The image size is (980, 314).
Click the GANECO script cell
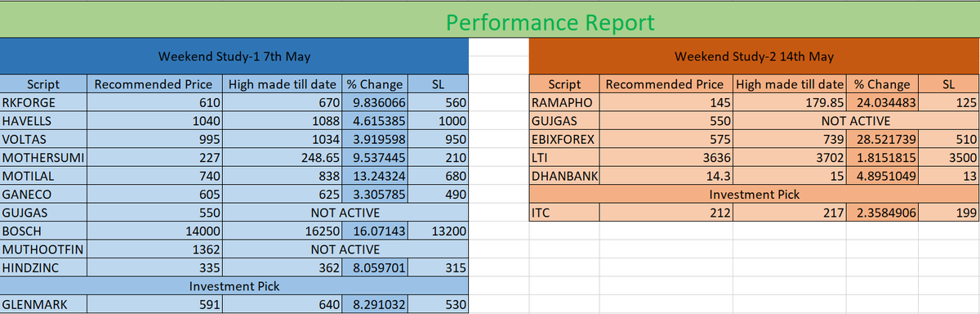tap(42, 195)
